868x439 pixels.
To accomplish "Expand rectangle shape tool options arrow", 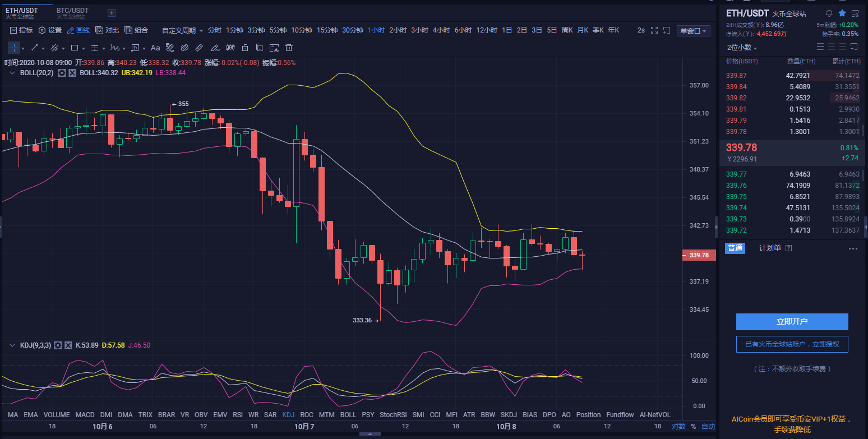I will click(x=84, y=48).
